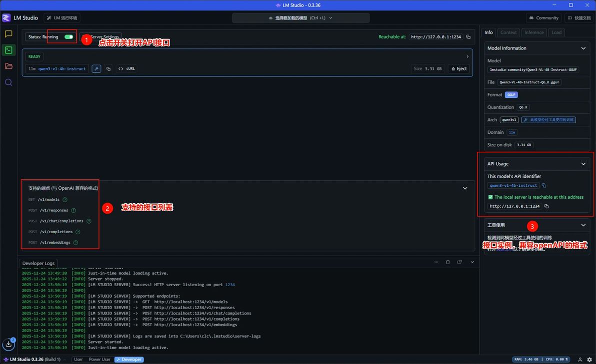
Task: Click the llm Domain badge
Action: [x=512, y=132]
